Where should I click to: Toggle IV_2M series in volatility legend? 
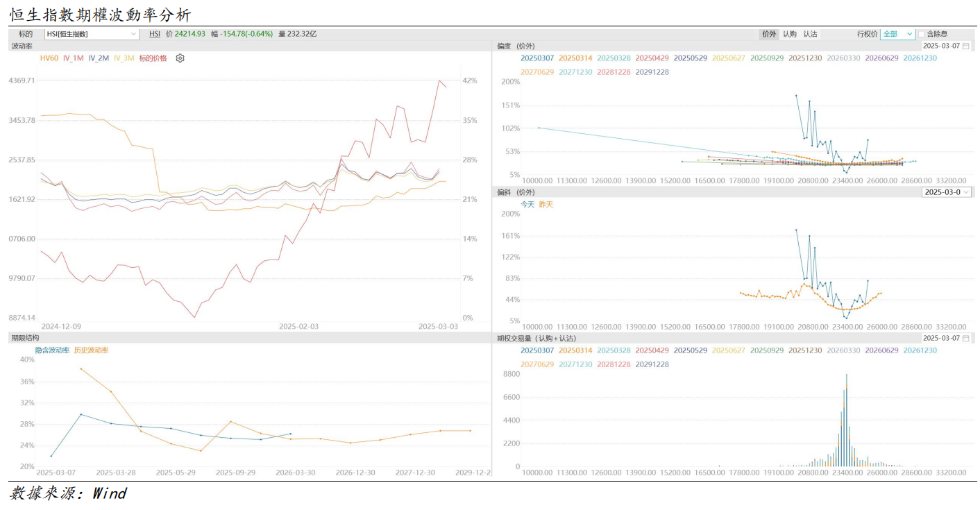pyautogui.click(x=99, y=58)
